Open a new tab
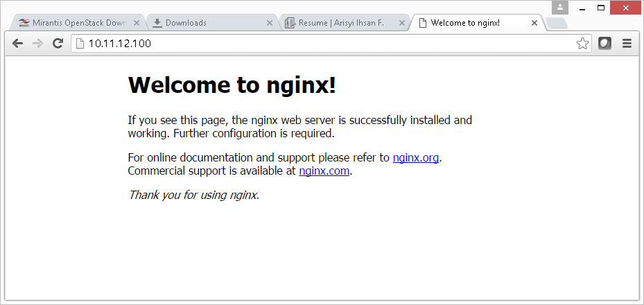Image resolution: width=644 pixels, height=305 pixels. tap(557, 24)
